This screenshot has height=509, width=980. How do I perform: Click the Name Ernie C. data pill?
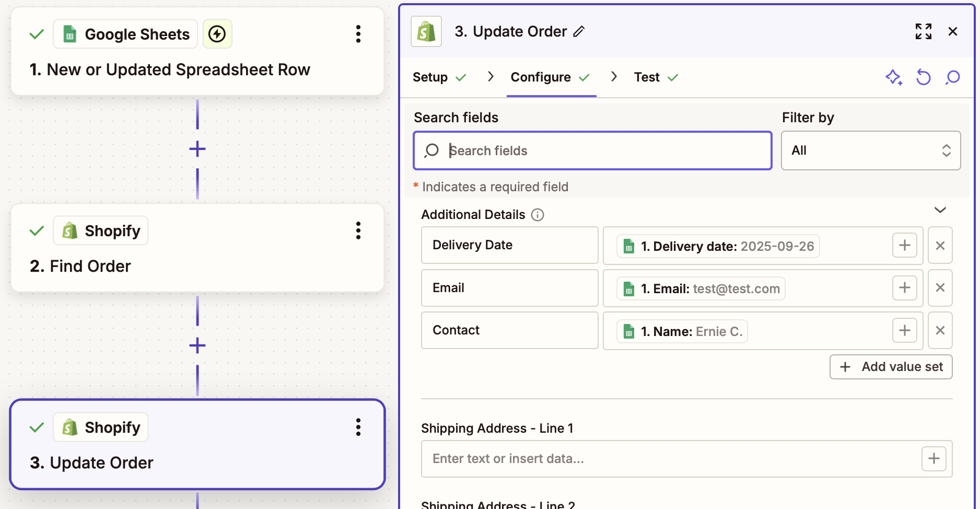click(x=682, y=331)
